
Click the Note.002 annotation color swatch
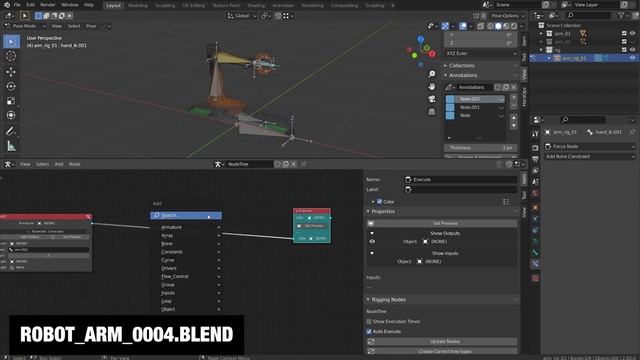(450, 99)
